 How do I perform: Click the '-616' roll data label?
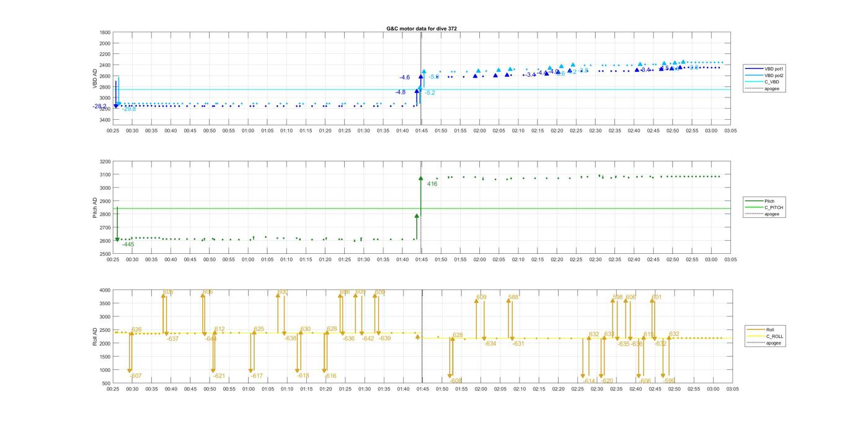pyautogui.click(x=330, y=376)
